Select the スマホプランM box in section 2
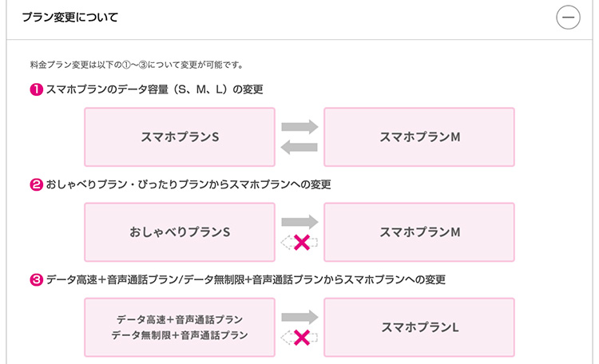599x364 pixels. (419, 231)
